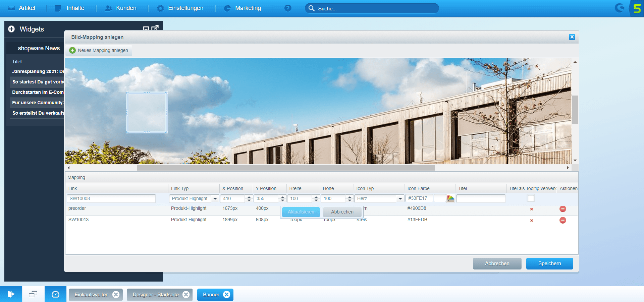The height and width of the screenshot is (302, 644).
Task: Click the right scroll arrow below image
Action: pyautogui.click(x=568, y=168)
